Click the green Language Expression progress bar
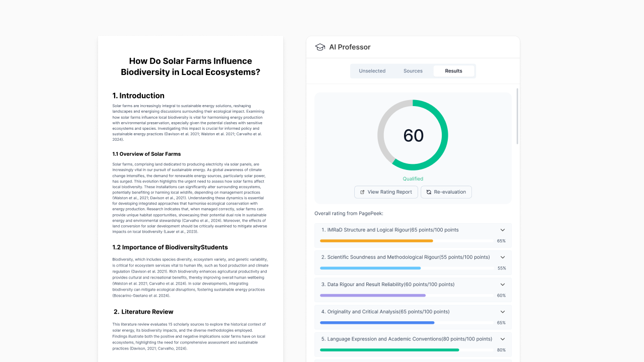This screenshot has height=362, width=644. (x=389, y=350)
